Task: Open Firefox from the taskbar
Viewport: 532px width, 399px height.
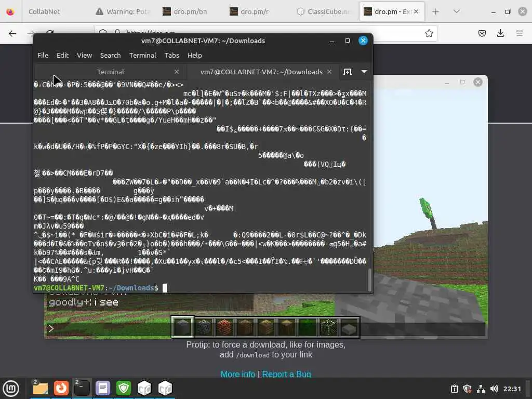Action: tap(61, 389)
